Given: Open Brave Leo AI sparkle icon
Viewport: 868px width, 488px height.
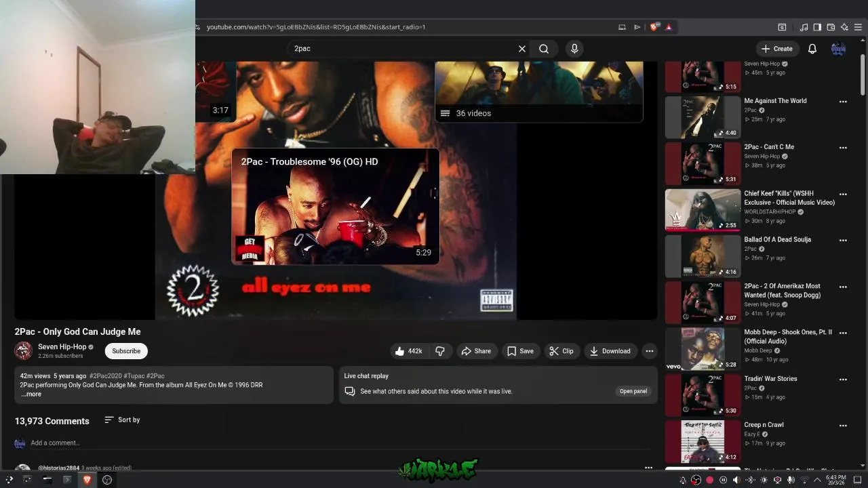Looking at the screenshot, I should 844,27.
